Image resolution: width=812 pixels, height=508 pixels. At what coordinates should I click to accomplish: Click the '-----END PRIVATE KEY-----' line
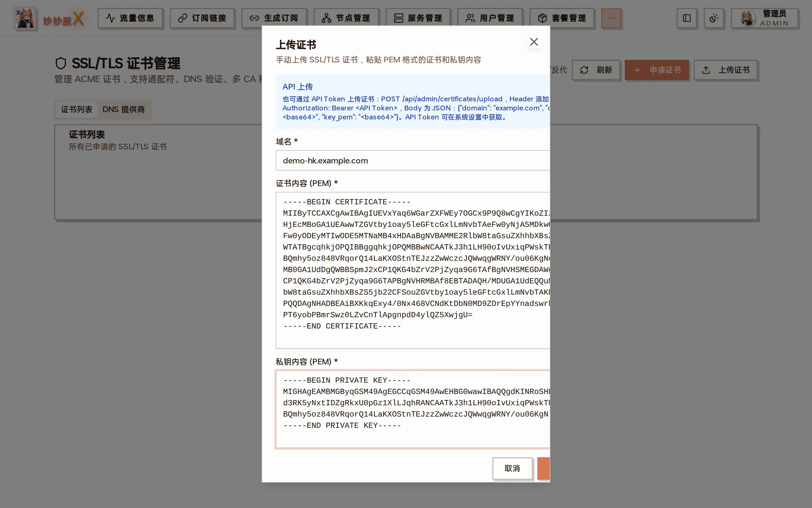point(342,425)
